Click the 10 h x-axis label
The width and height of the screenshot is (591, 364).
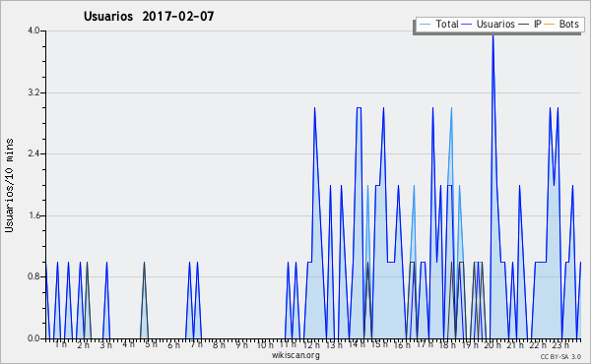pyautogui.click(x=265, y=344)
